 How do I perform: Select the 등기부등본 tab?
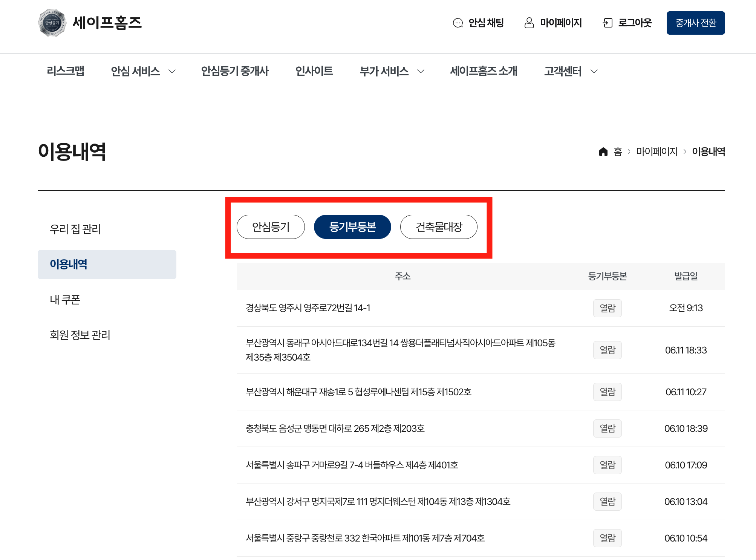(352, 227)
